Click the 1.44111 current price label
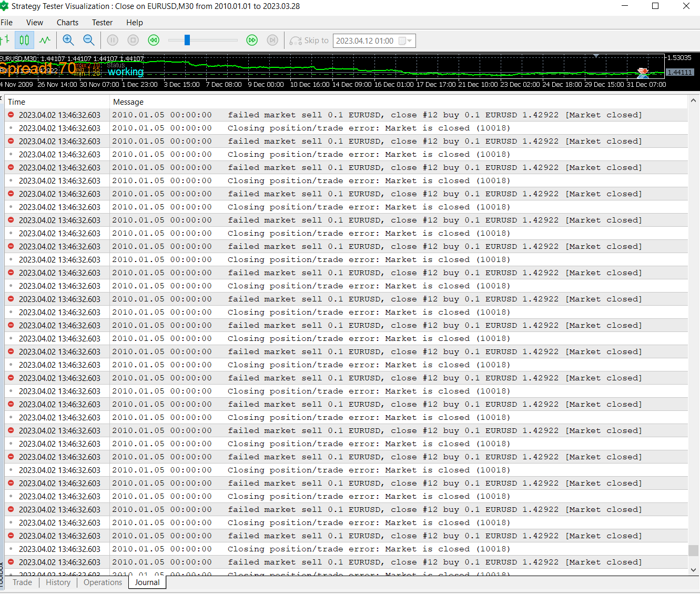This screenshot has height=594, width=700. (x=679, y=73)
